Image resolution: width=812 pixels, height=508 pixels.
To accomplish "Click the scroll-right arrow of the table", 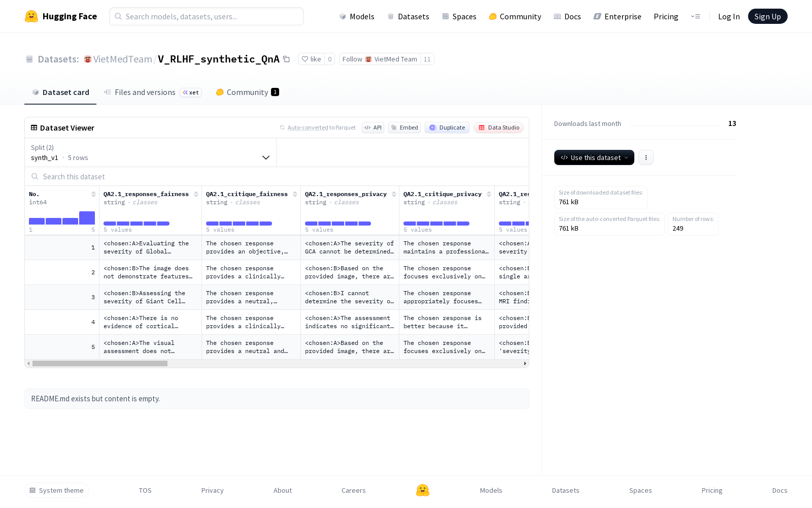I will tap(525, 364).
